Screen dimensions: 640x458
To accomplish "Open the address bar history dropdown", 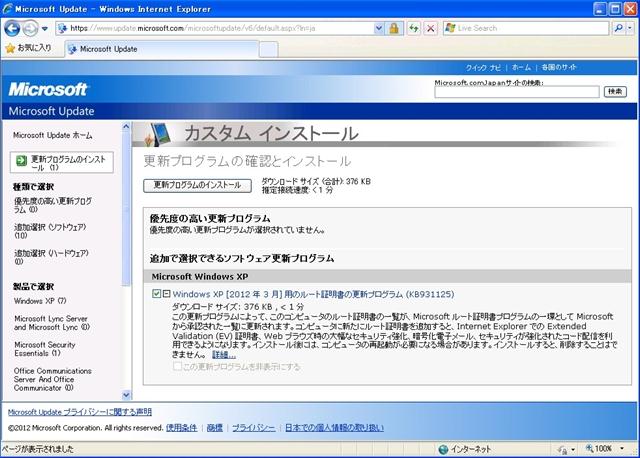I will [x=379, y=28].
